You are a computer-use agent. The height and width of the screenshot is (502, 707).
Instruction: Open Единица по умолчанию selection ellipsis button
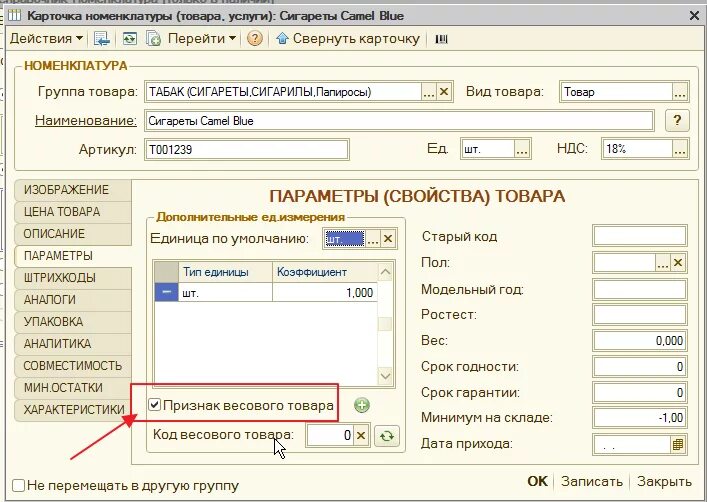(x=372, y=239)
